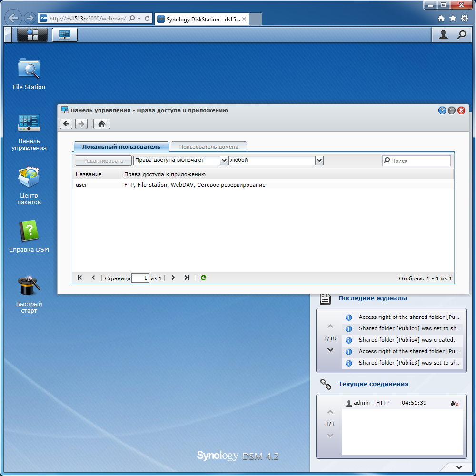Sort by Права доступа к приложению header

[287, 174]
